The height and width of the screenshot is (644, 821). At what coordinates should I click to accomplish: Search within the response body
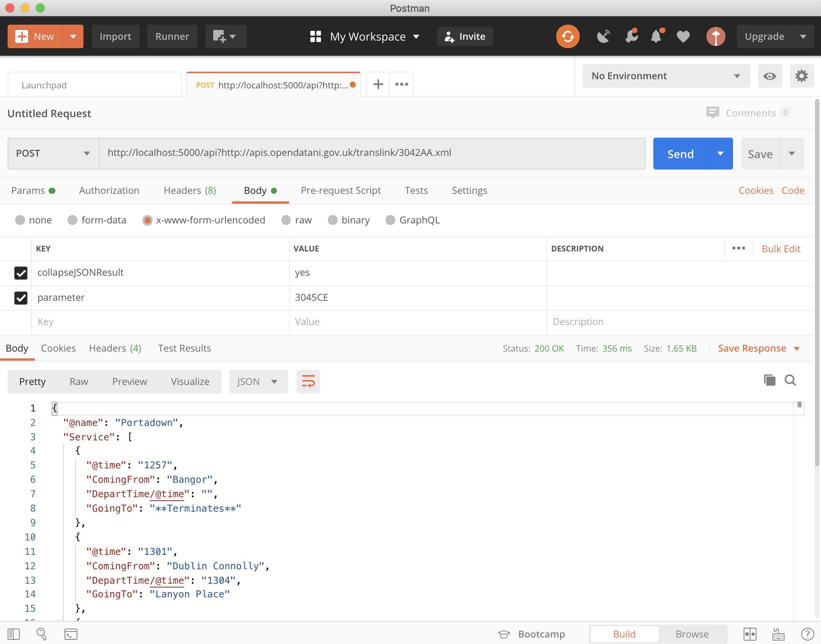click(x=790, y=380)
